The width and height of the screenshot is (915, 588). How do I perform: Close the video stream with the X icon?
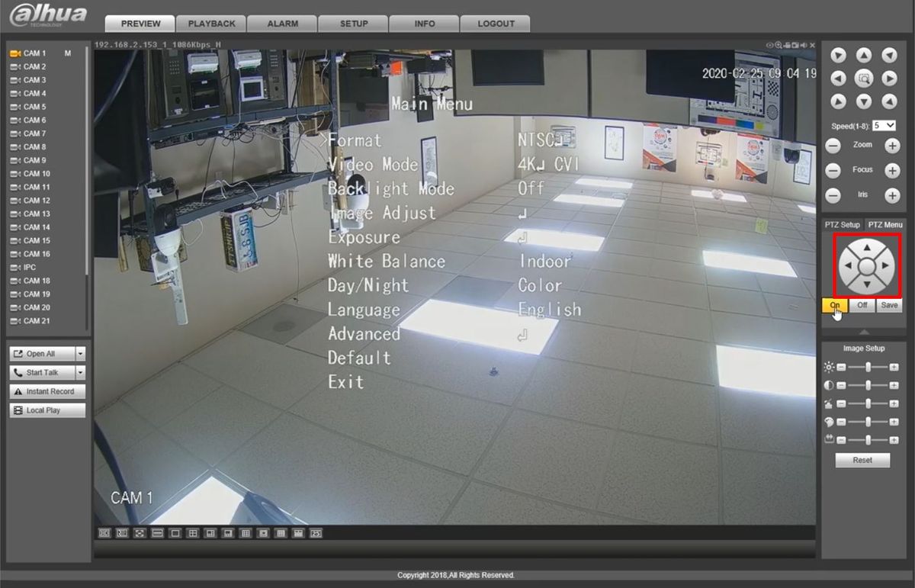tap(813, 46)
